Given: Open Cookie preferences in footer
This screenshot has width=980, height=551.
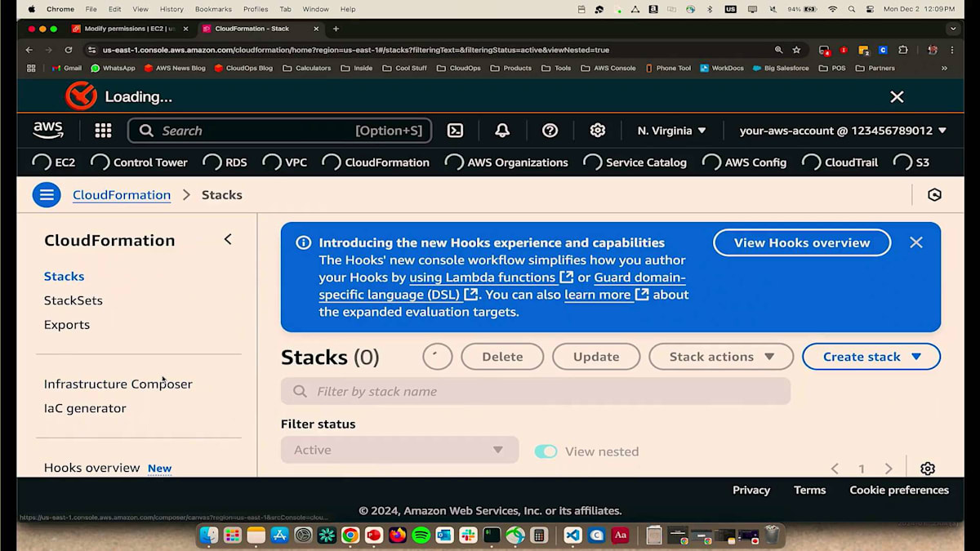Looking at the screenshot, I should click(899, 490).
